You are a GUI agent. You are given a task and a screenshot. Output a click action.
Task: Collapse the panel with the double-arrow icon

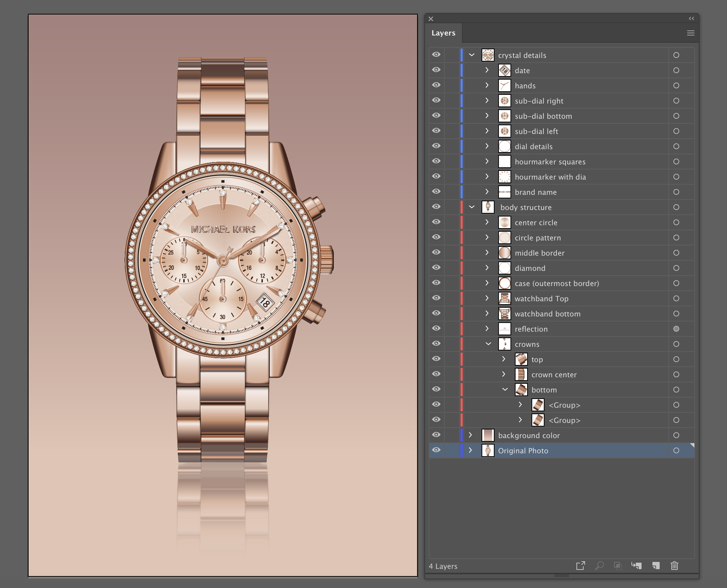(x=691, y=18)
